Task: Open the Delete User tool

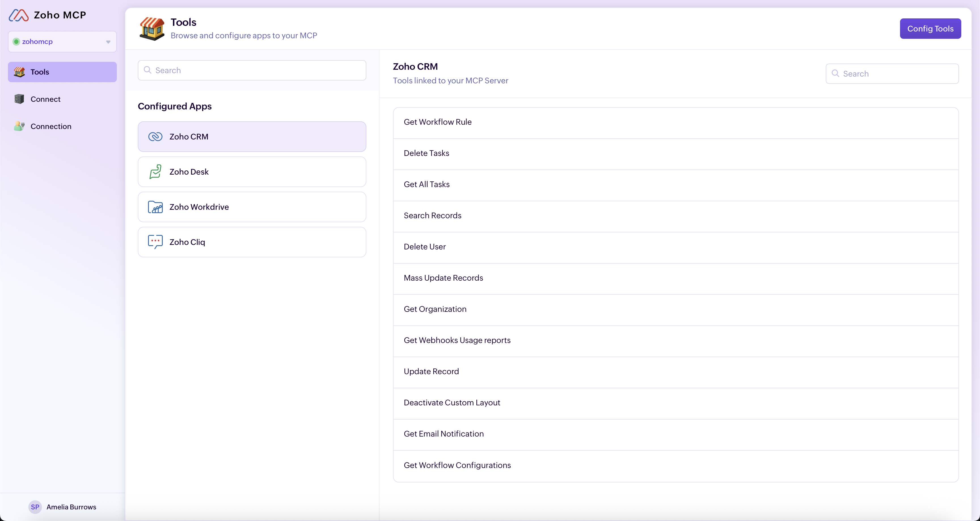Action: click(676, 247)
